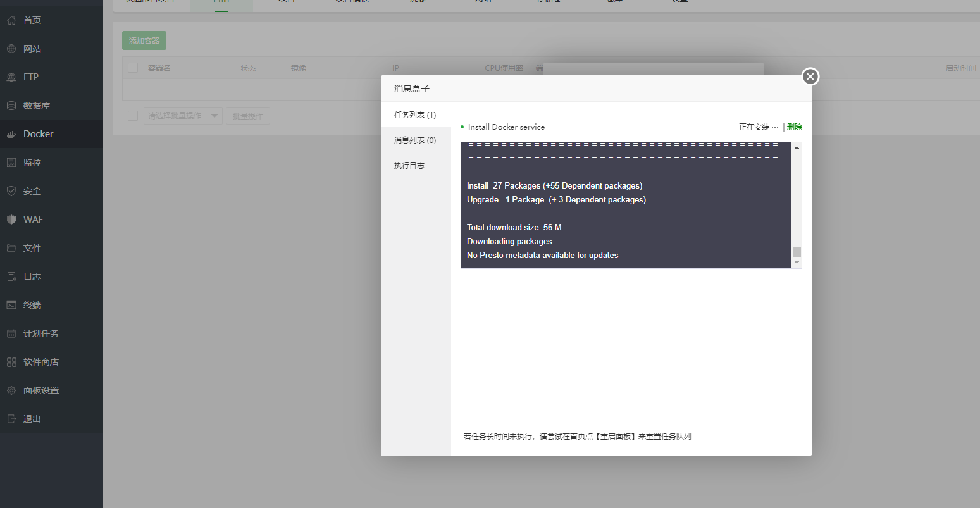
Task: Click the security shield check icon
Action: pos(11,191)
